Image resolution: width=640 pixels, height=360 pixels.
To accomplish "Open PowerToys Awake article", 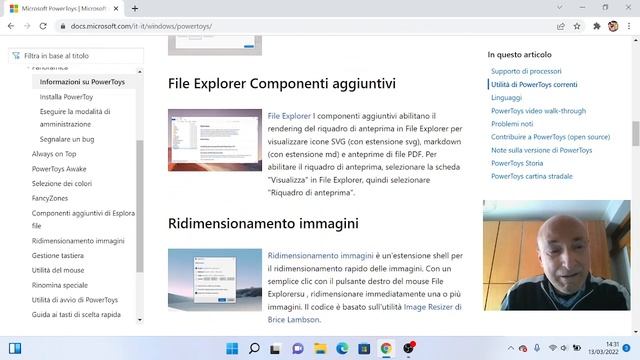I will [x=59, y=169].
